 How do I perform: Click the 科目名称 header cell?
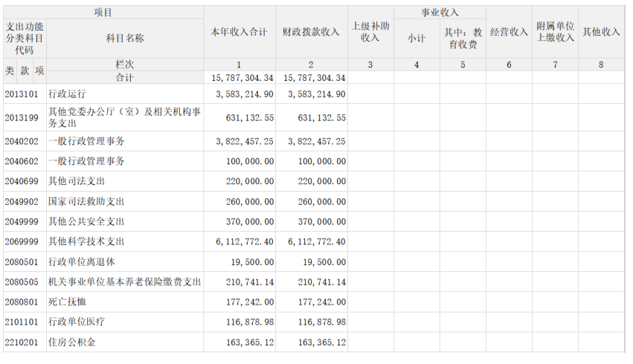[x=124, y=38]
